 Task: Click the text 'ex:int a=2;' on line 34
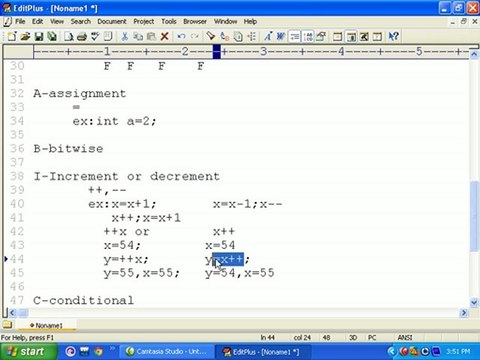click(x=114, y=121)
